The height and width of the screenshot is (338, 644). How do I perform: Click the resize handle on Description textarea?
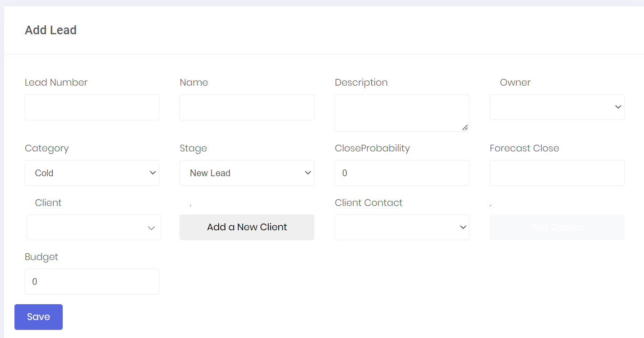465,128
